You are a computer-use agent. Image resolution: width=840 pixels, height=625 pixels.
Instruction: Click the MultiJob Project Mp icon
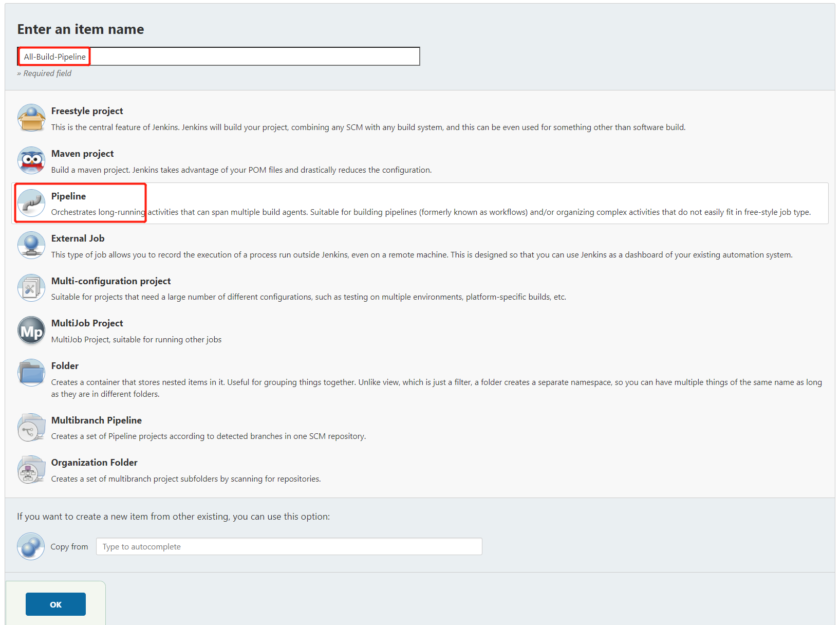[x=31, y=330]
